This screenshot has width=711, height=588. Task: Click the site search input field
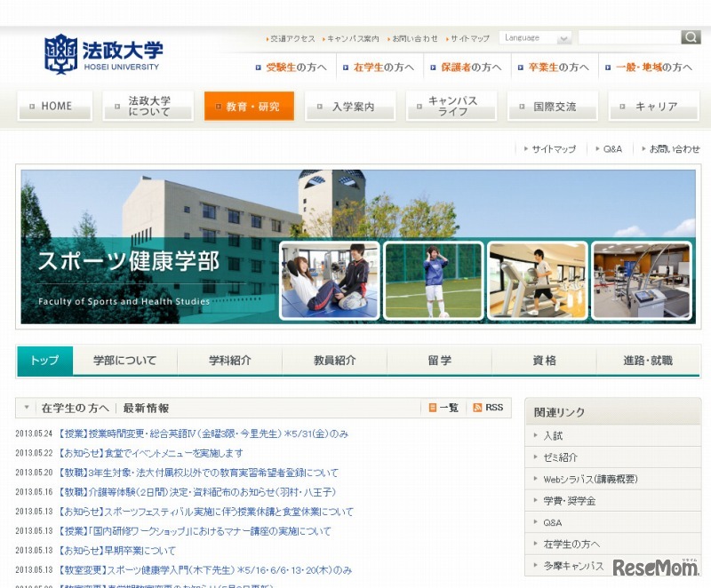631,37
